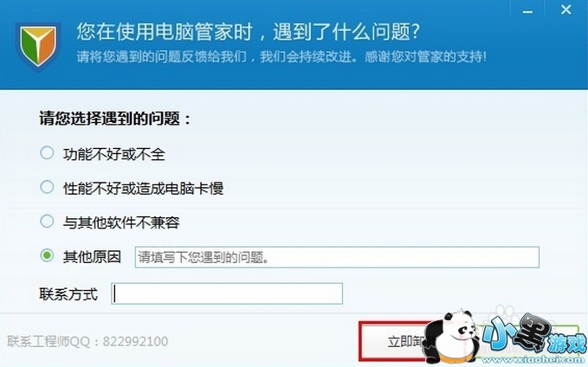This screenshot has height=367, width=588.
Task: Minimize the feedback dialog window
Action: [x=527, y=12]
